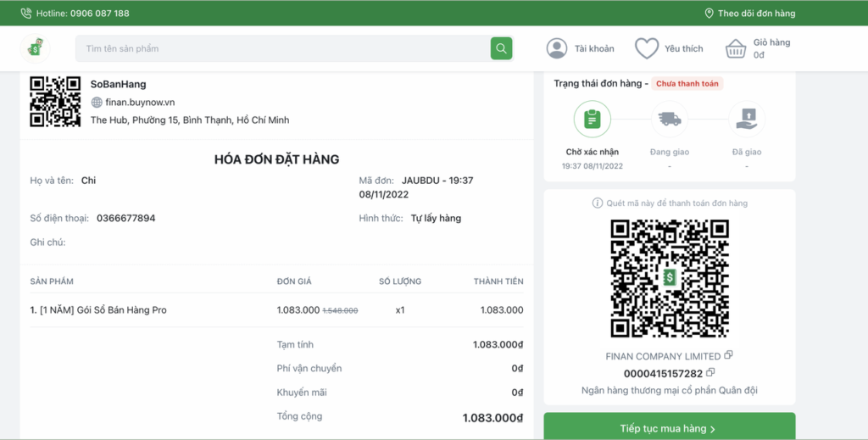Click the Yêu thích heart icon
This screenshot has width=868, height=440.
(x=647, y=48)
